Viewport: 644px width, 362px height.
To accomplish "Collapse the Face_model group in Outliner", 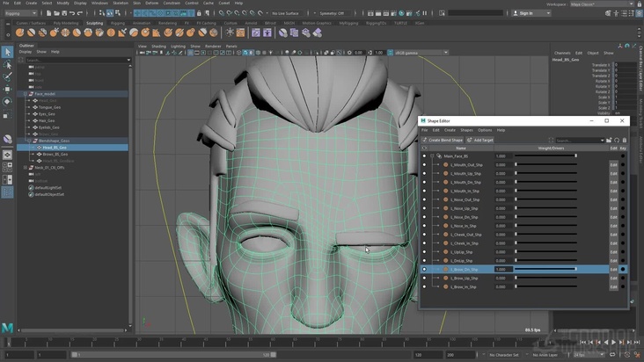I will coord(25,94).
